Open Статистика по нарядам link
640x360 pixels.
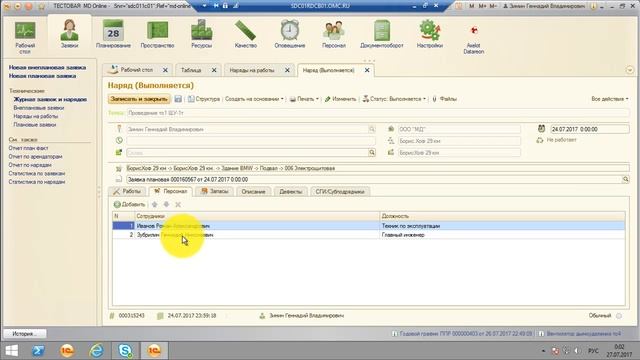(x=37, y=182)
